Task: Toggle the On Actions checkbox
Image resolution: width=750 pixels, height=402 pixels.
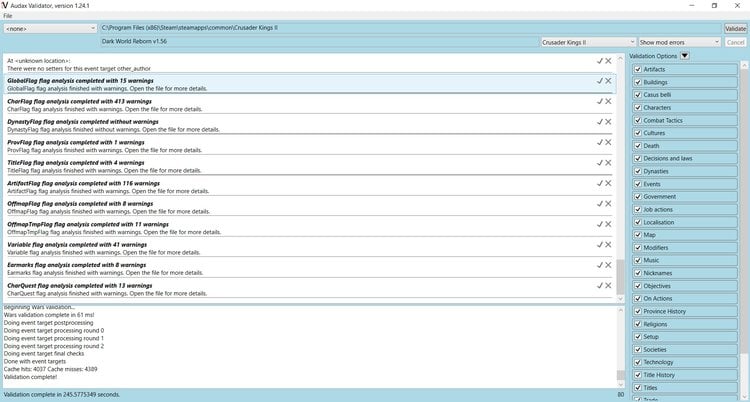Action: pyautogui.click(x=637, y=299)
